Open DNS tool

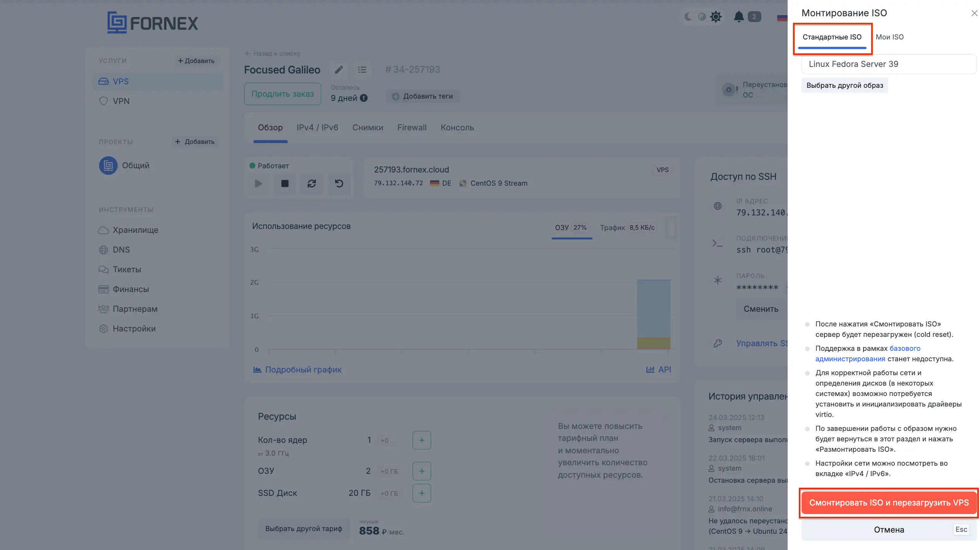click(114, 250)
